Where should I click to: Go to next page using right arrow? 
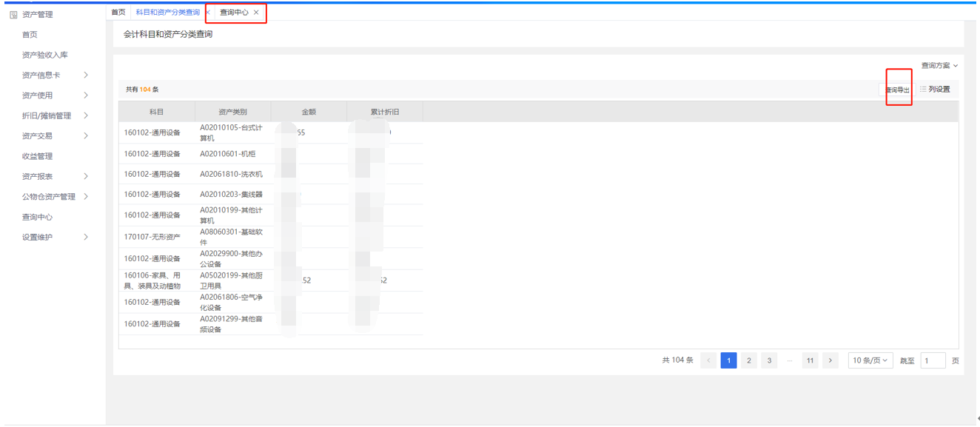[x=830, y=360]
